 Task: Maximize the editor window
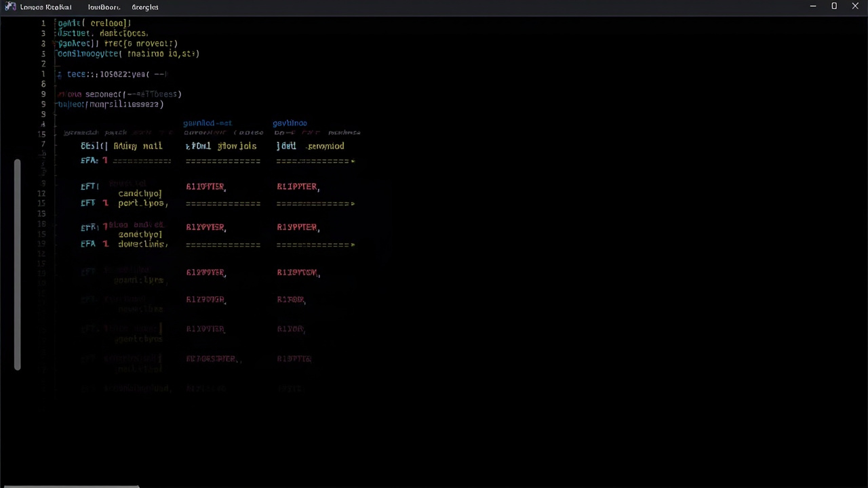coord(834,6)
